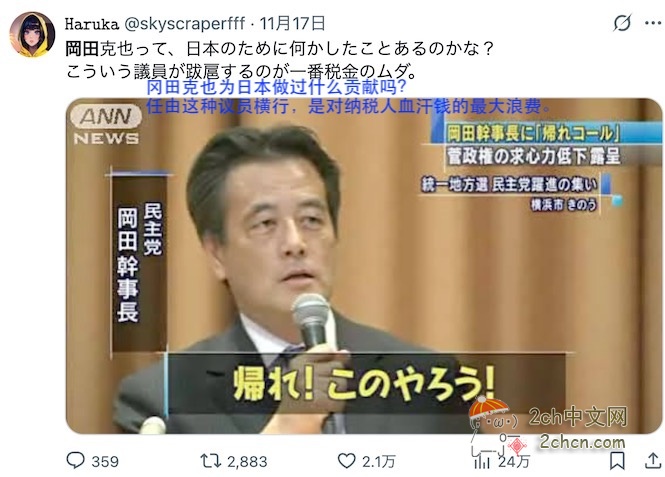Screen dimensions: 665x477
Task: Open the 2,883 reposts count
Action: [x=247, y=461]
